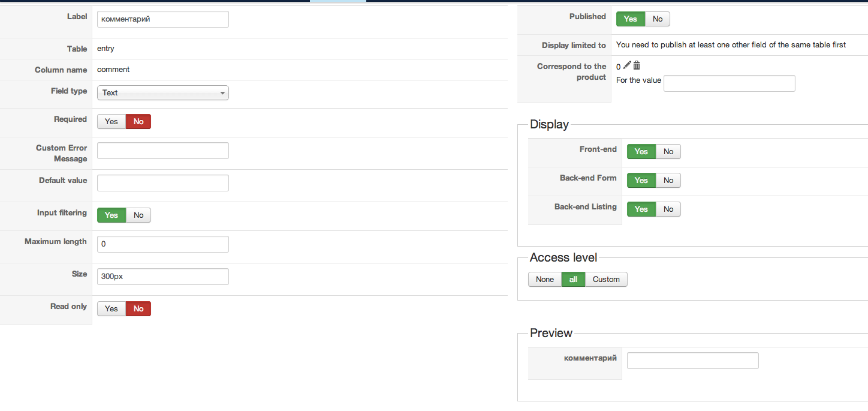Set Published to No
Viewport: 868px width, 411px height.
pos(658,19)
